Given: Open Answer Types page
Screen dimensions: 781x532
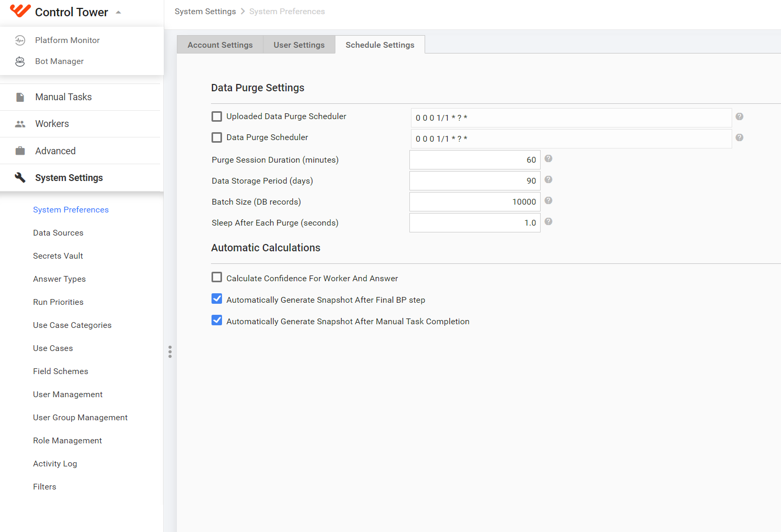Looking at the screenshot, I should 59,279.
